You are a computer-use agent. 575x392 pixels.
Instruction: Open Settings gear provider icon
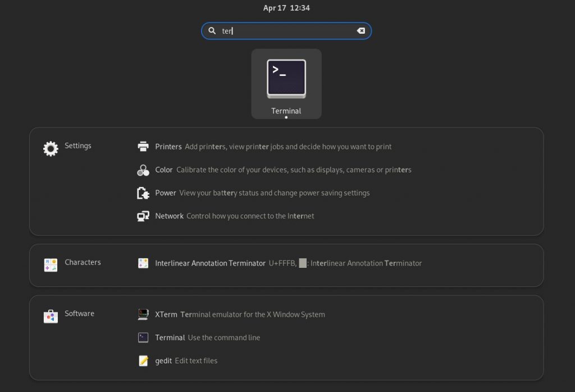(51, 149)
